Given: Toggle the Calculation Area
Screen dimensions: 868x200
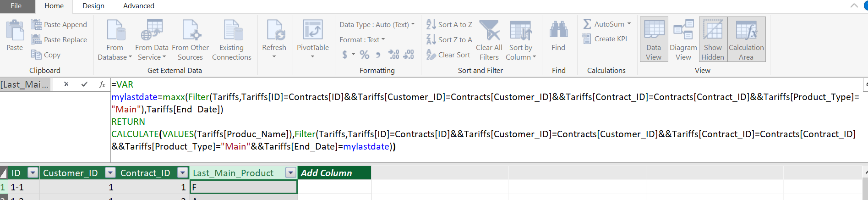Looking at the screenshot, I should pyautogui.click(x=746, y=39).
